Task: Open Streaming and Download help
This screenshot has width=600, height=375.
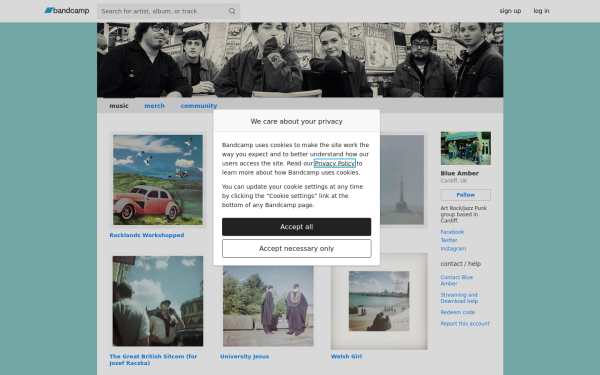Action: click(x=459, y=298)
